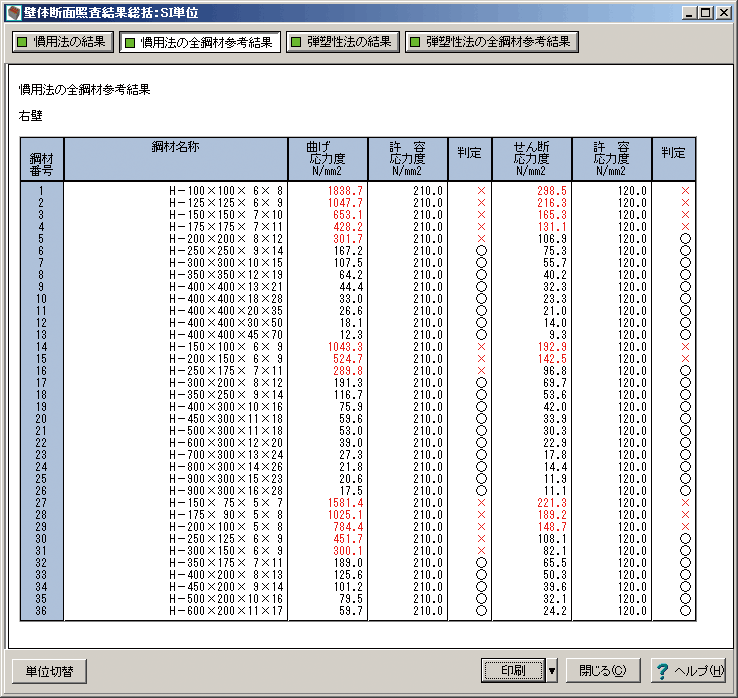Screen dimensions: 738x698
Task: Open the 弾塑性法の結果 tab
Action: point(343,42)
